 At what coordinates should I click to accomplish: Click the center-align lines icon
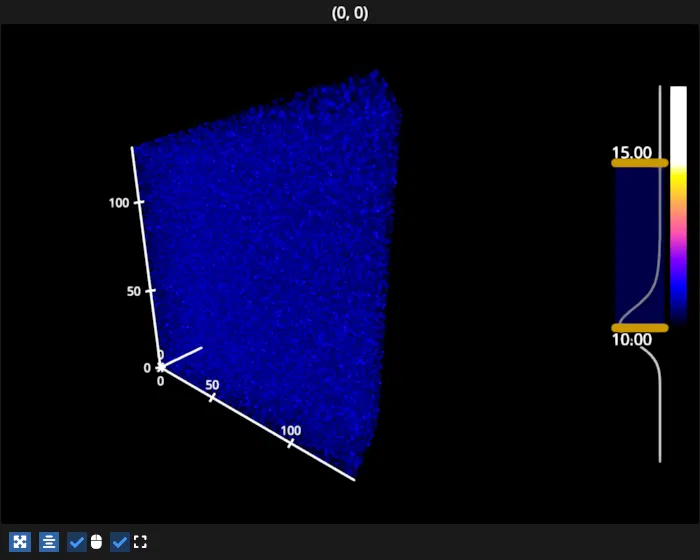49,542
